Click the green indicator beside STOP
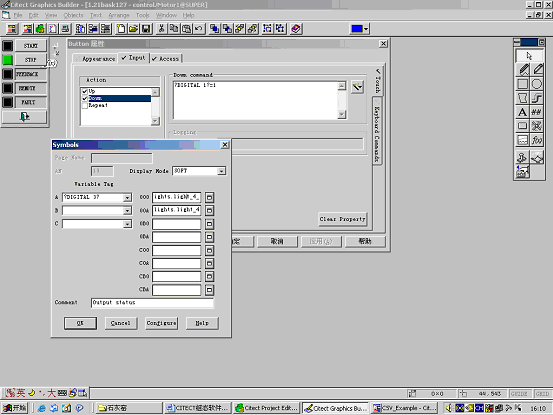Image resolution: width=553 pixels, height=415 pixels. (x=7, y=60)
